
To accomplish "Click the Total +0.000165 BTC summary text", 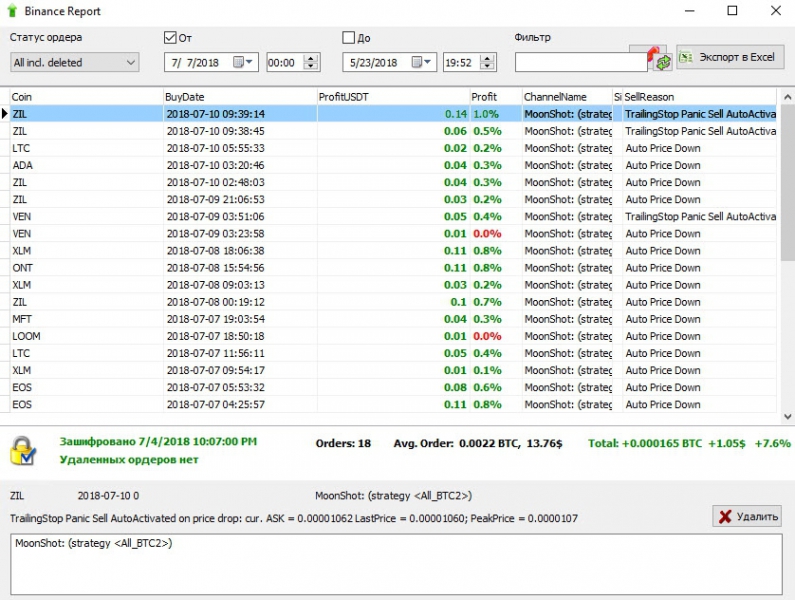I will click(690, 443).
